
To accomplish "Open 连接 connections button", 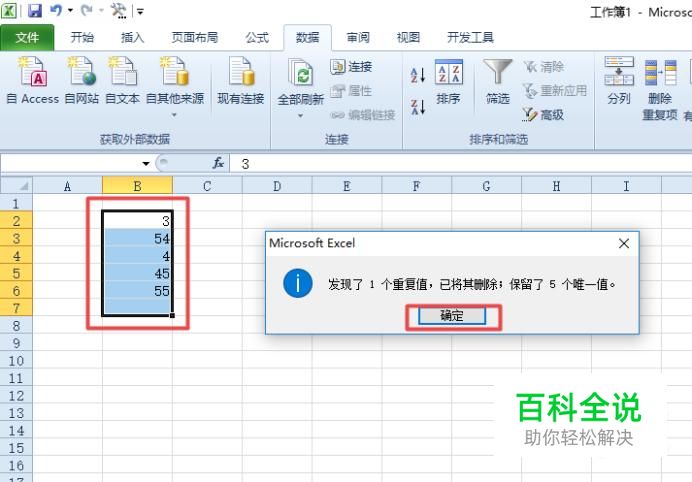I will (351, 67).
